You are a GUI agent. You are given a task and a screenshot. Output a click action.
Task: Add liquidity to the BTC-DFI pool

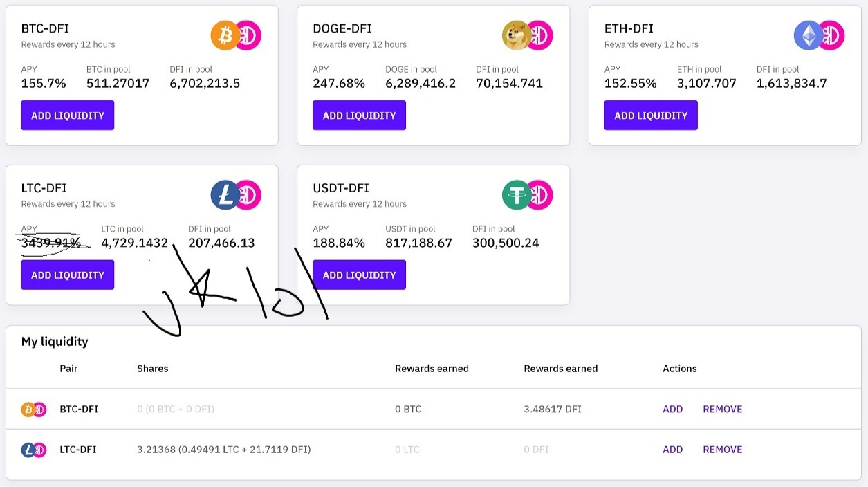68,116
